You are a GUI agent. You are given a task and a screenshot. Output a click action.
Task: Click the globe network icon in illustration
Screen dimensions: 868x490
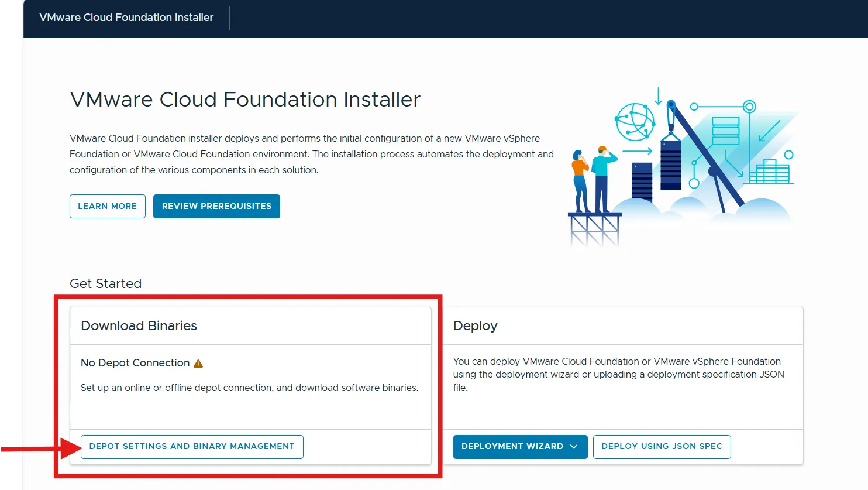coord(634,122)
